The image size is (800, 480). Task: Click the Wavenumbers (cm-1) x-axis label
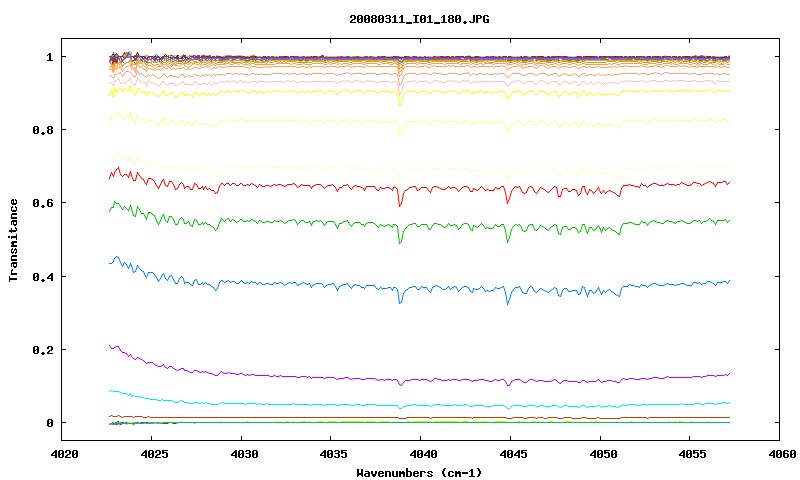[x=419, y=473]
